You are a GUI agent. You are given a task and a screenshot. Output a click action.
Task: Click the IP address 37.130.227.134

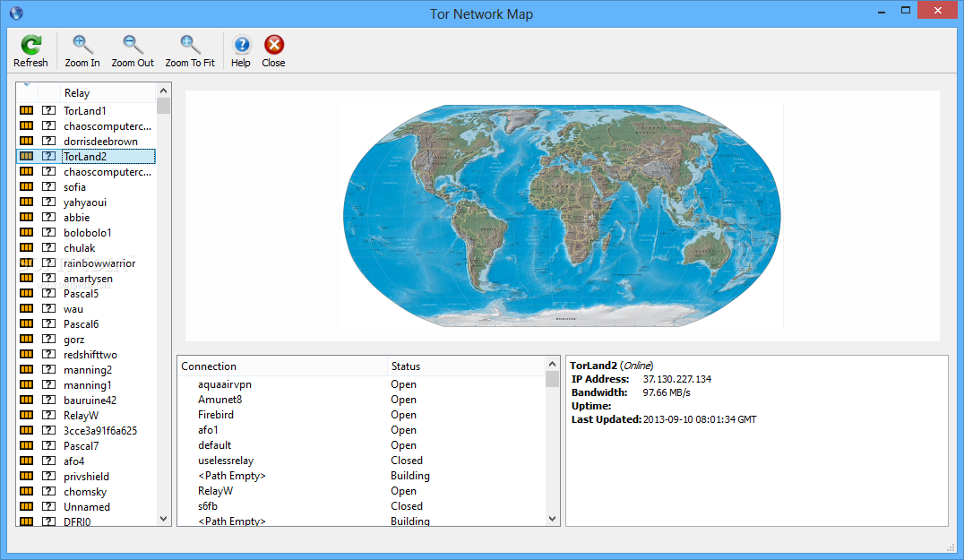click(x=677, y=379)
